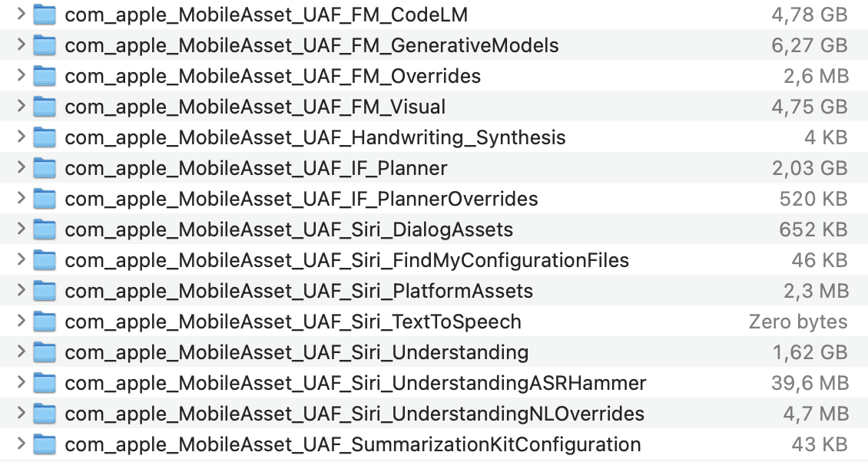Screen dimensions: 868x462
Task: Select the UAF_FM_GenerativeModels folder name
Action: coord(311,45)
